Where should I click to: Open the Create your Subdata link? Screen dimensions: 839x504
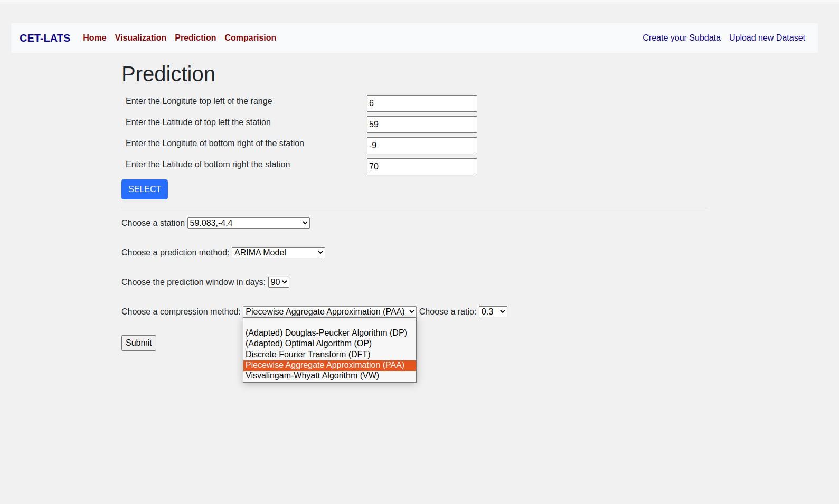pos(681,38)
